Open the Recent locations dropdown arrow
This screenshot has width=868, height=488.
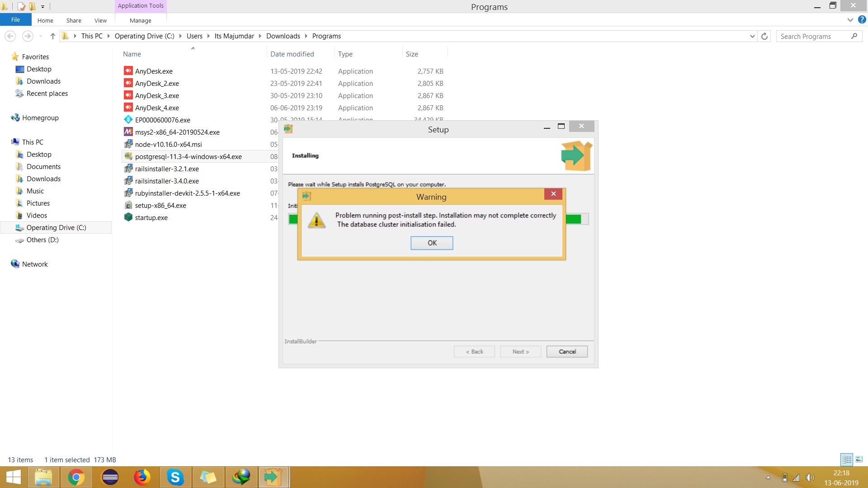coord(41,36)
